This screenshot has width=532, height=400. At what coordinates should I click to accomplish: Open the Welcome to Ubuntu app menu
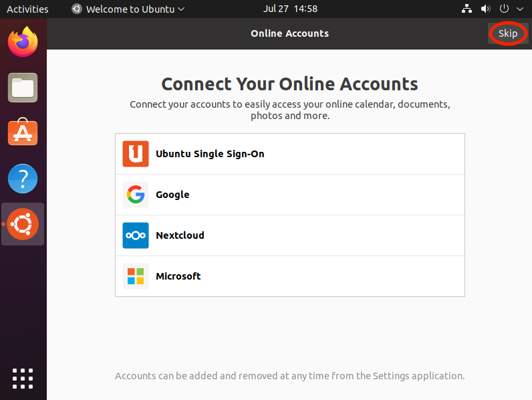pos(128,9)
